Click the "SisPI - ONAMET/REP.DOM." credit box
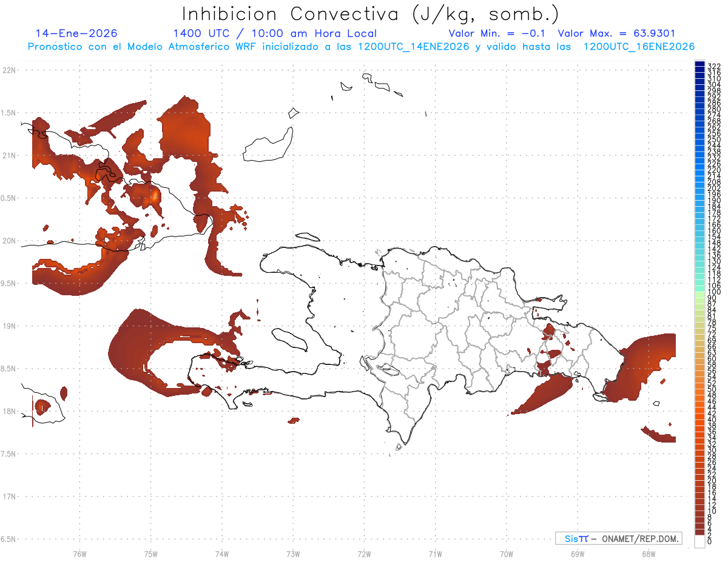 click(x=618, y=538)
